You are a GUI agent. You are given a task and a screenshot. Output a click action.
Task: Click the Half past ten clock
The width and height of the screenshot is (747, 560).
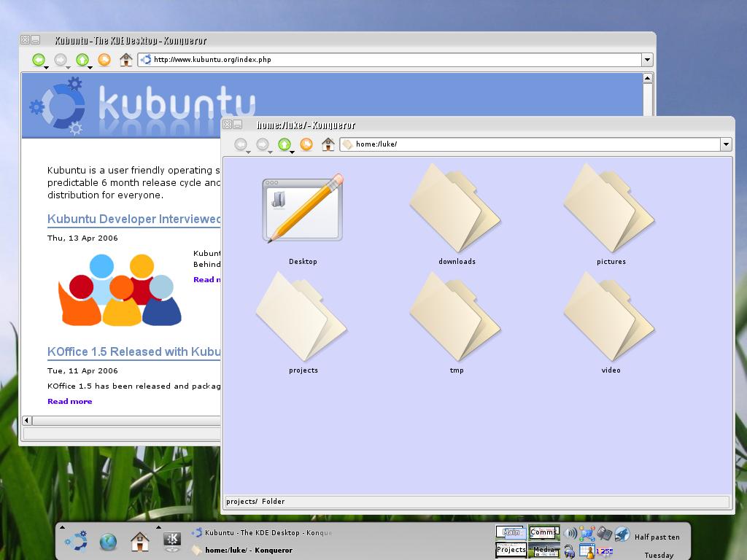click(657, 537)
